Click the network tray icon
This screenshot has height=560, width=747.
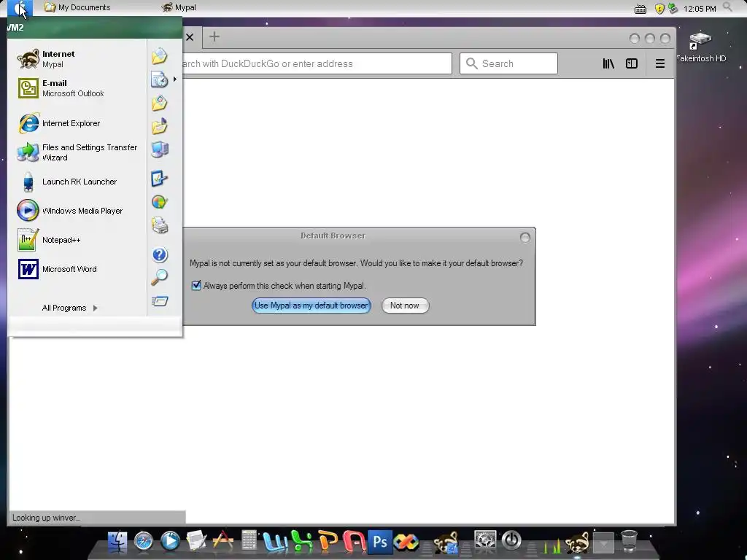coord(673,8)
